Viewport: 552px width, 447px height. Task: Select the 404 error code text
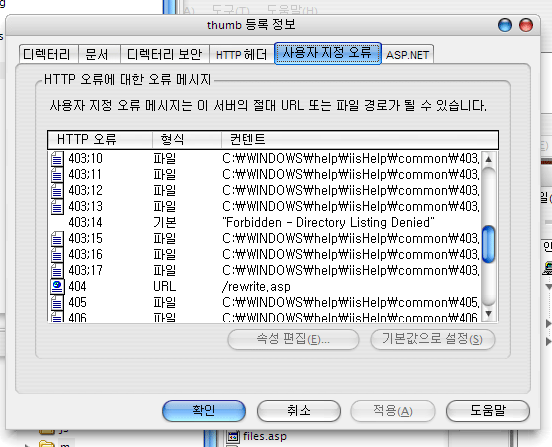(x=77, y=287)
